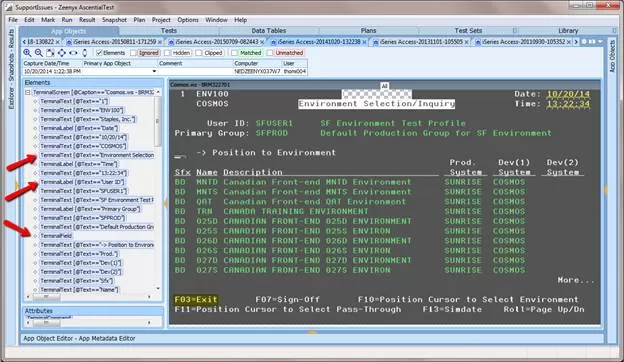The width and height of the screenshot is (624, 362).
Task: Open the Snapshot menu
Action: 114,20
